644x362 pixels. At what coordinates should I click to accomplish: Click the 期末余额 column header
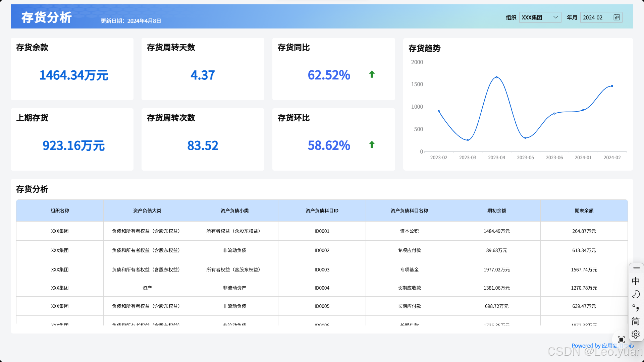tap(584, 210)
